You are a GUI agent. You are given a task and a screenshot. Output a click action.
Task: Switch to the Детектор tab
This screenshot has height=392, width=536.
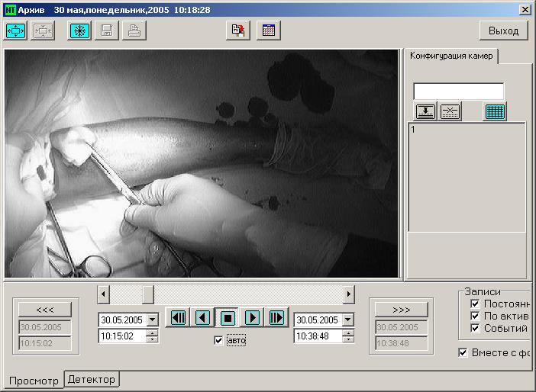click(92, 379)
